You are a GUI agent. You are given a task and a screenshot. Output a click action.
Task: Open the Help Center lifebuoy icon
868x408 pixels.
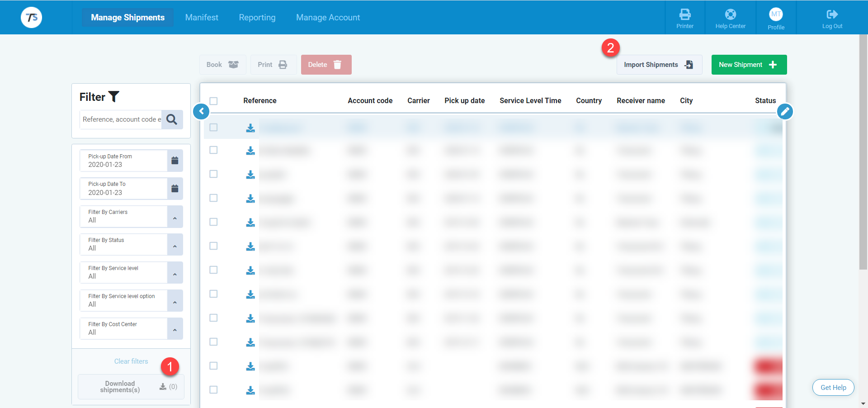[x=730, y=15]
